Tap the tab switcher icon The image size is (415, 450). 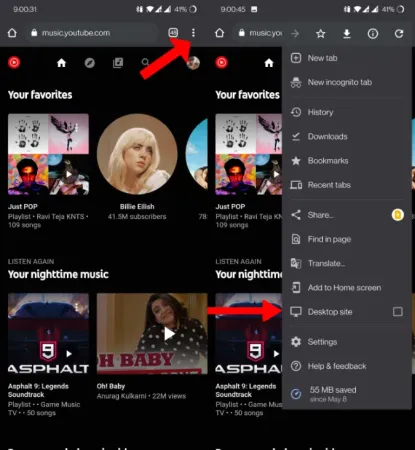pos(173,33)
